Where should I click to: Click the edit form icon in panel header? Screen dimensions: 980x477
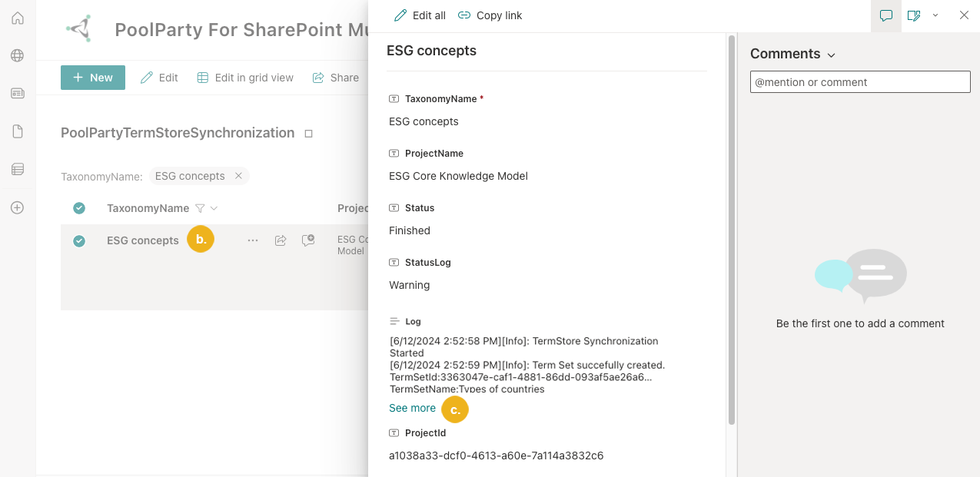click(x=914, y=15)
